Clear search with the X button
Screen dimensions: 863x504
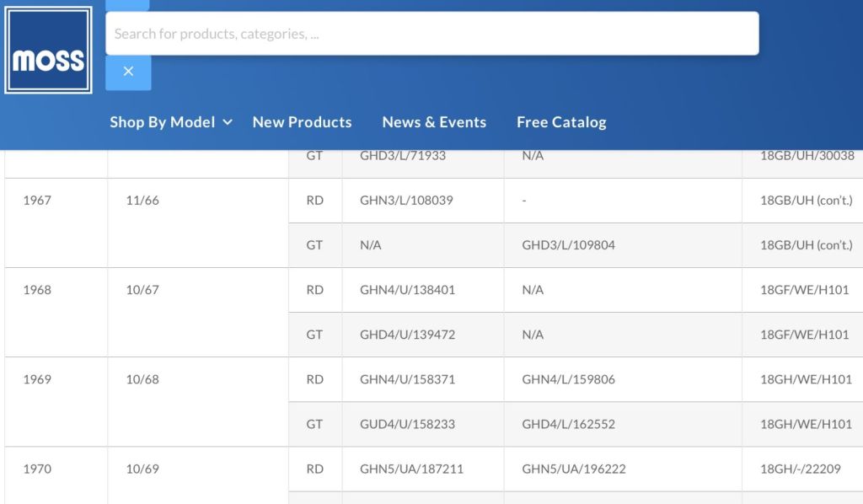coord(128,72)
